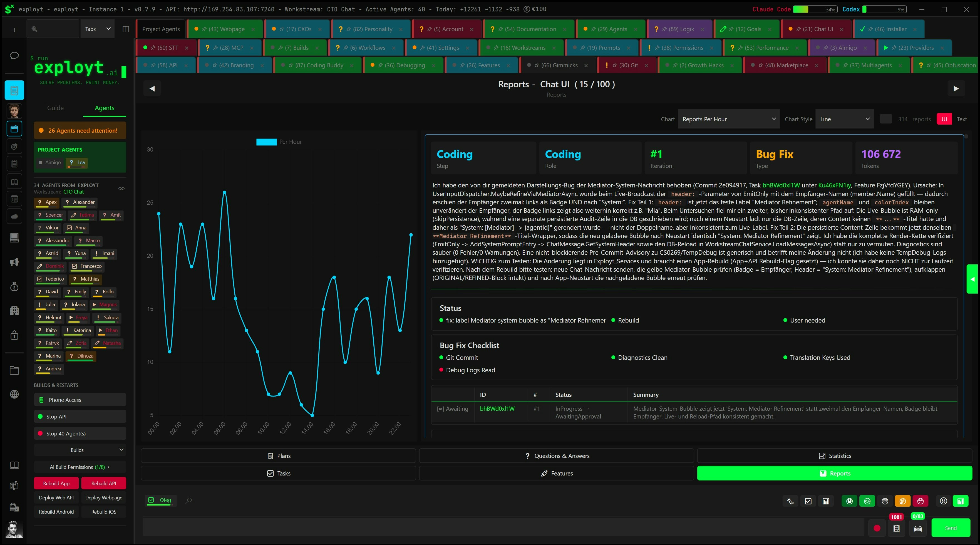
Task: Open the Tabs dropdown
Action: click(x=98, y=29)
